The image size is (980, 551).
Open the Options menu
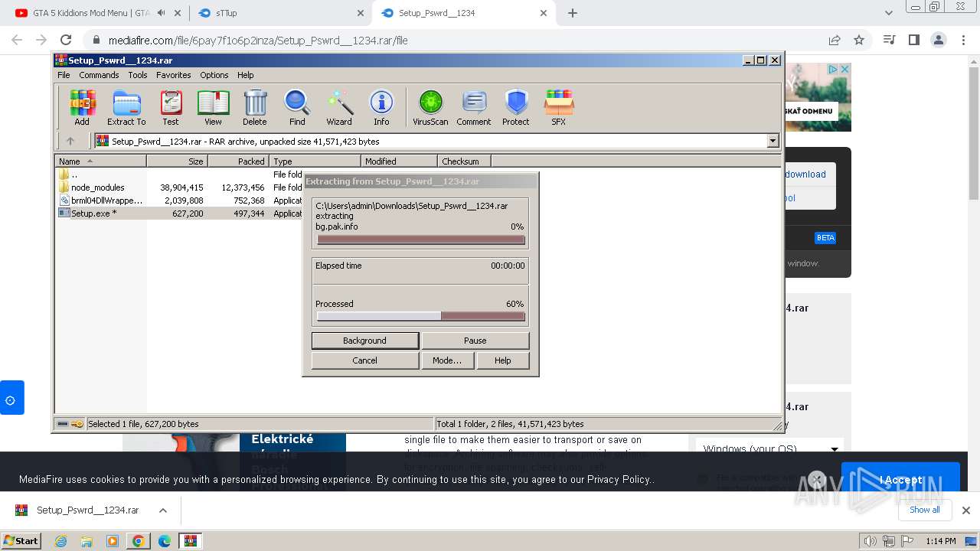214,75
